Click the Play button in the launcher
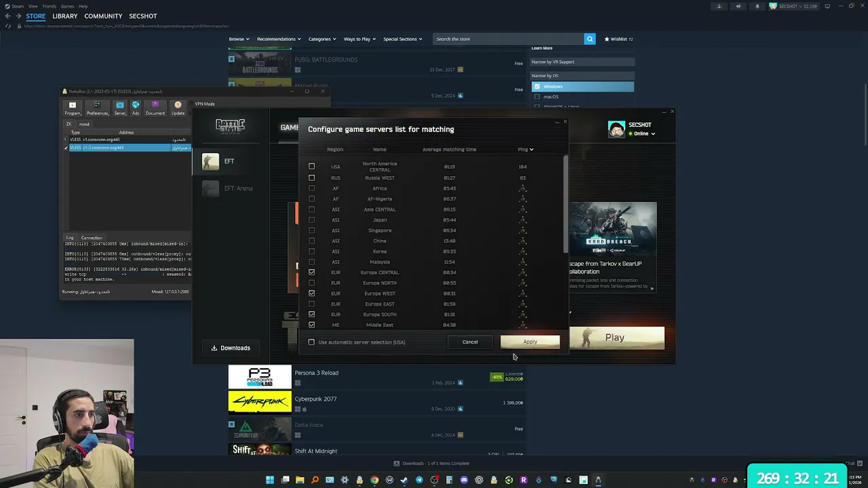 [x=615, y=338]
